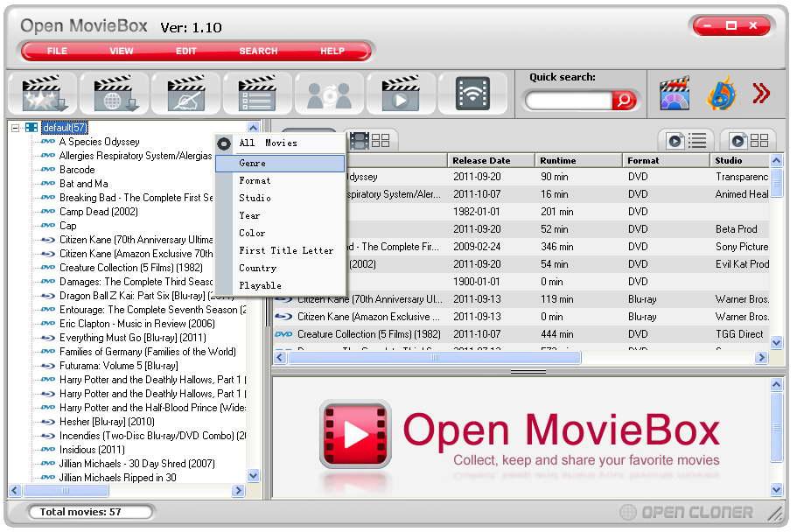The image size is (797, 532).
Task: Click the loan manager people icon
Action: (x=329, y=94)
